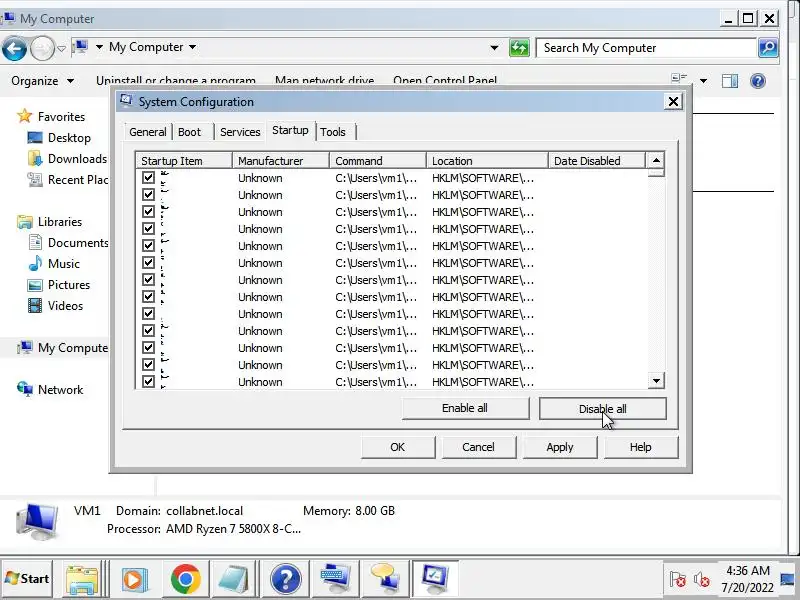Viewport: 800px width, 600px height.
Task: Switch to the General tab
Action: [x=147, y=132]
